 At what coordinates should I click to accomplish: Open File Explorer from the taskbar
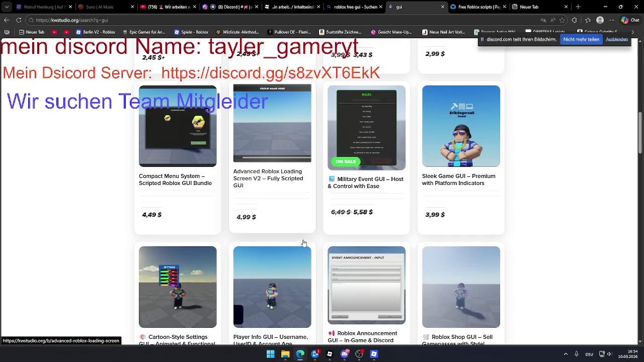pos(285,354)
